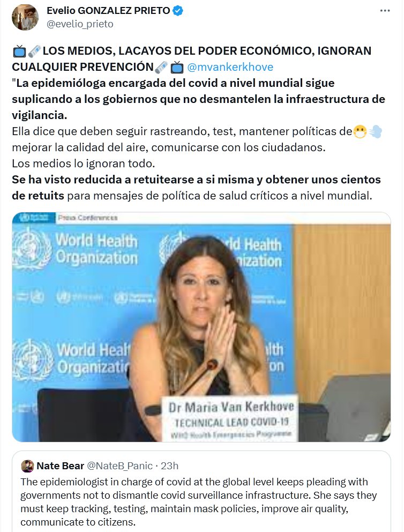Screen dimensions: 404x532
Task: Open Nate Bear's profile name
Action: coord(60,466)
